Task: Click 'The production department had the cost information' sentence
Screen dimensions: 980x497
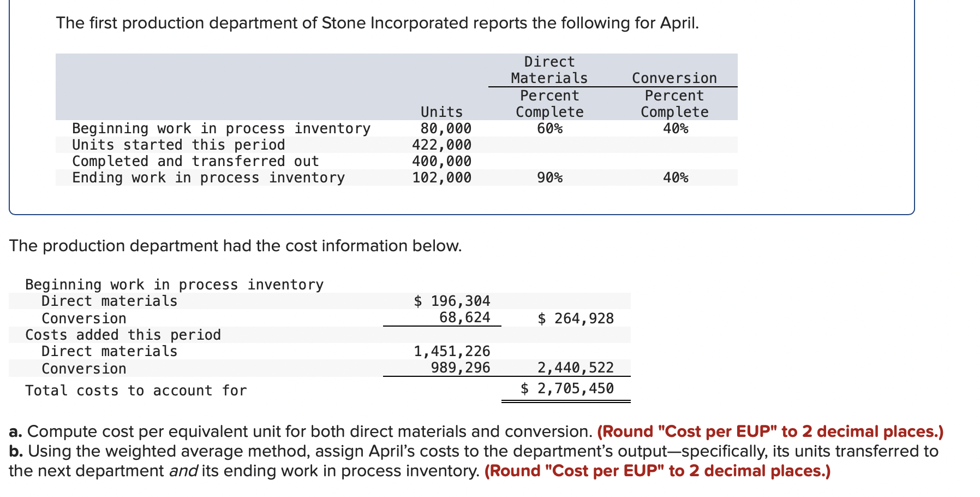Action: [235, 246]
